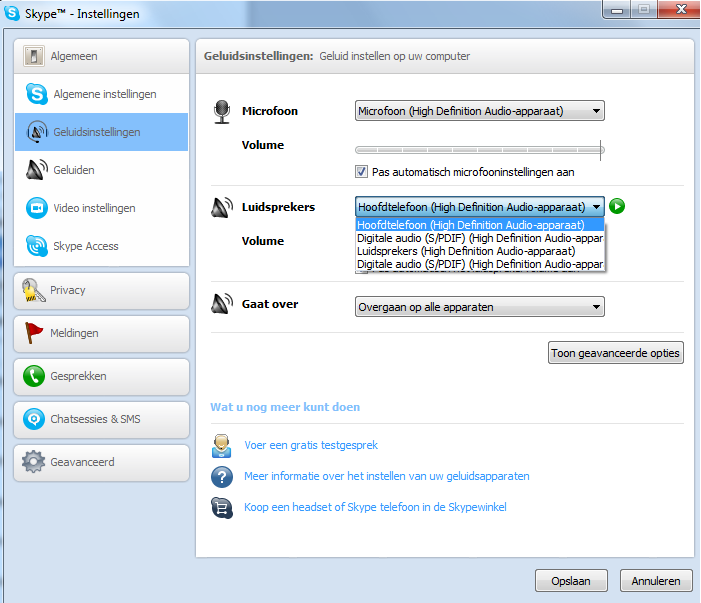Click the Skype Access wifi icon
The width and height of the screenshot is (701, 603).
click(37, 246)
